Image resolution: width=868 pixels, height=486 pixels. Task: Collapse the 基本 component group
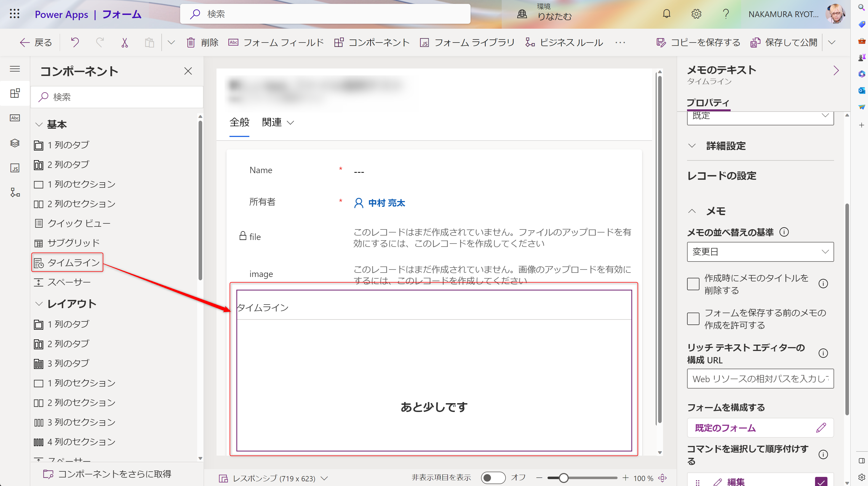click(x=39, y=125)
